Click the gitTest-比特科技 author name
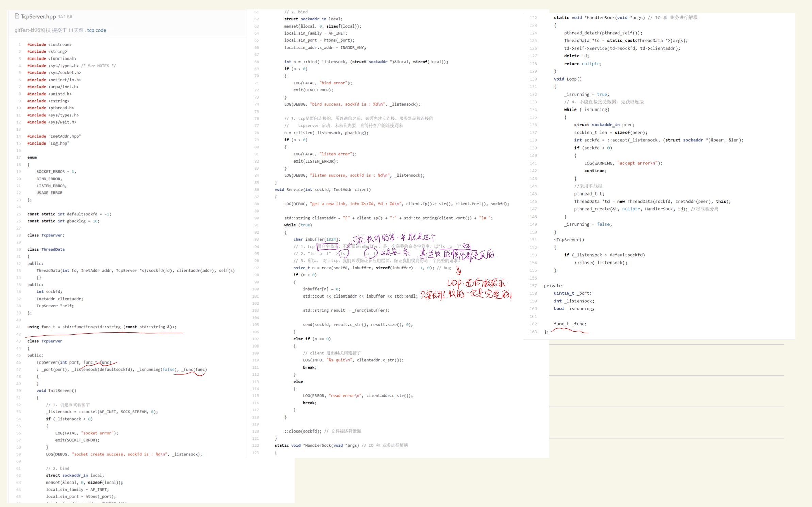Viewport: 812px width, 507px height. (33, 30)
